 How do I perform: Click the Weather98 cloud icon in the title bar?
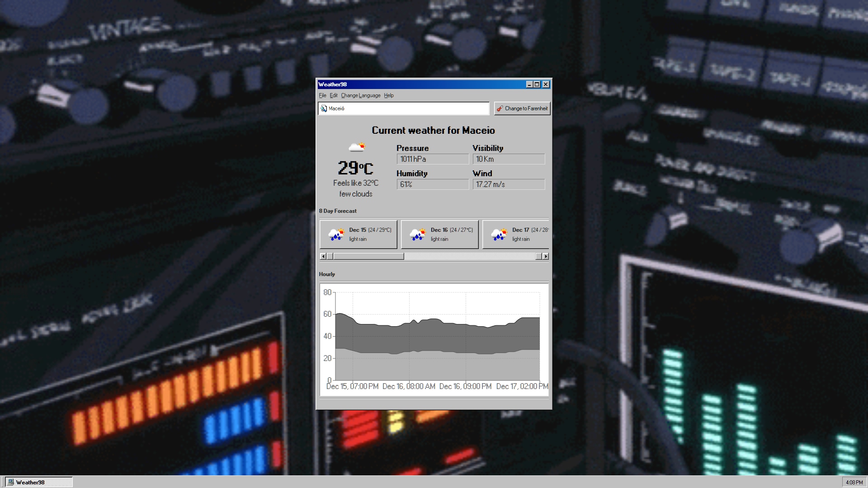(320, 84)
